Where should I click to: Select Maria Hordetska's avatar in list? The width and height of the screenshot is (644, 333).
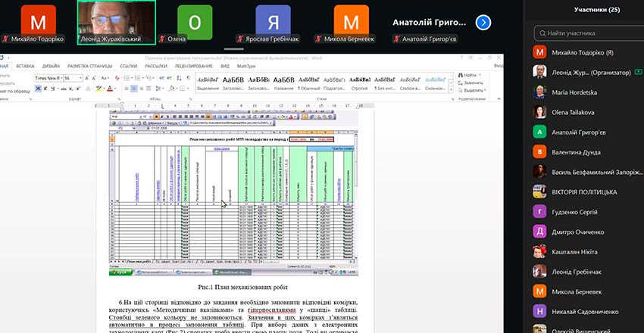(540, 91)
